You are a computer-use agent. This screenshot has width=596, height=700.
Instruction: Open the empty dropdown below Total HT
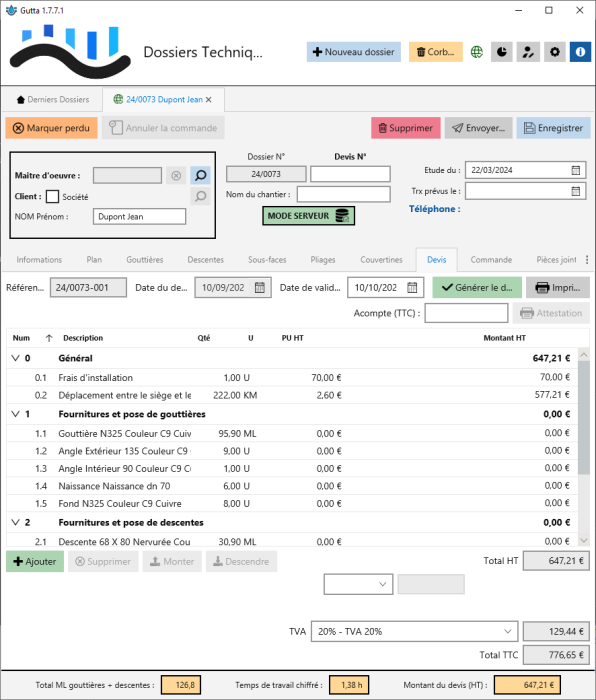(x=358, y=584)
